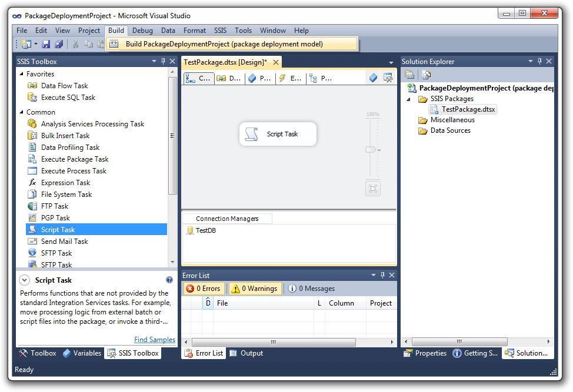This screenshot has height=392, width=573.
Task: Open the SSIS menu
Action: pos(220,31)
